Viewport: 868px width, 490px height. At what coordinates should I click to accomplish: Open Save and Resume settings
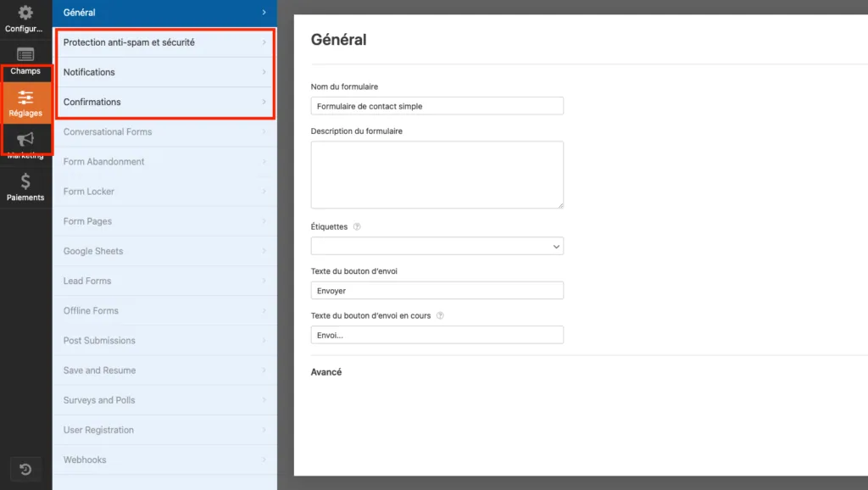click(164, 370)
